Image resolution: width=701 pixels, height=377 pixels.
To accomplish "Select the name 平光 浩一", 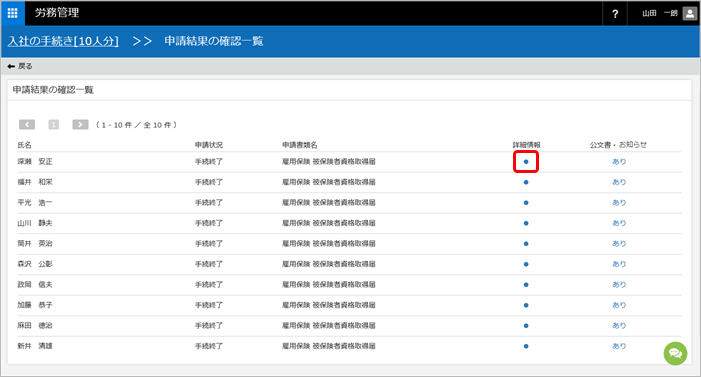I will pos(35,203).
